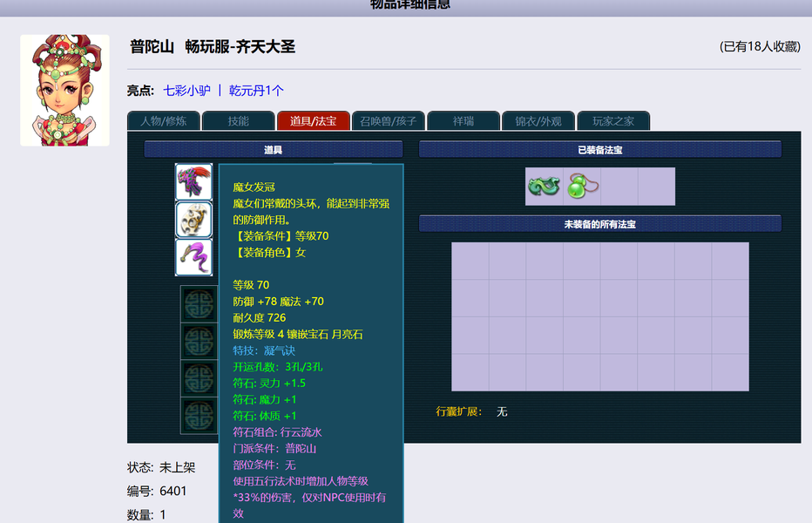Click the 七彩小驴 highlight link

click(x=187, y=91)
